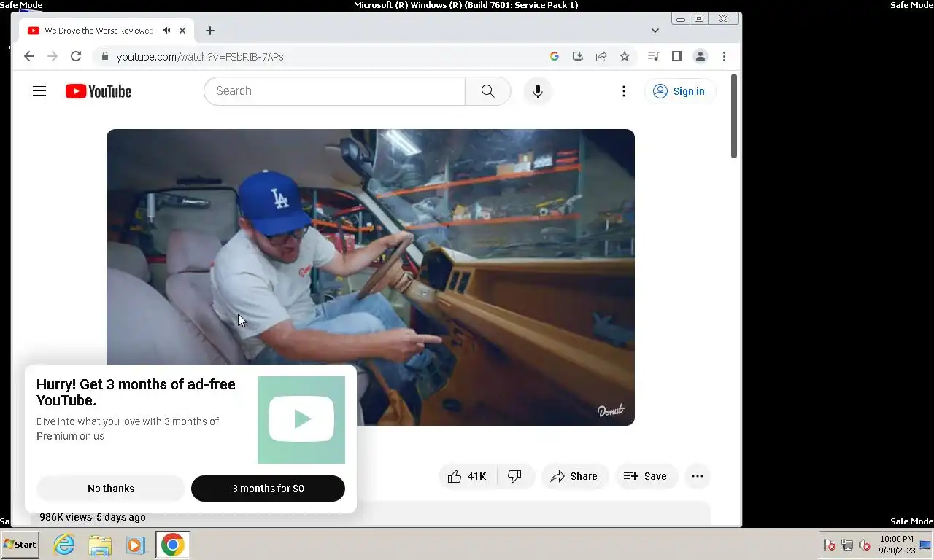Click the 986K views text
Viewport: 934px width, 560px height.
(66, 517)
